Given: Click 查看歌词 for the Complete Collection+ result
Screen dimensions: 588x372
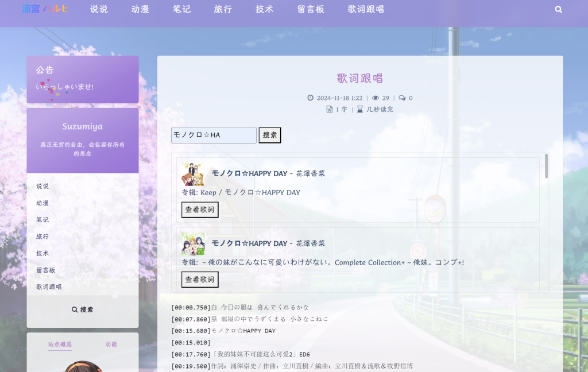Looking at the screenshot, I should [x=200, y=280].
